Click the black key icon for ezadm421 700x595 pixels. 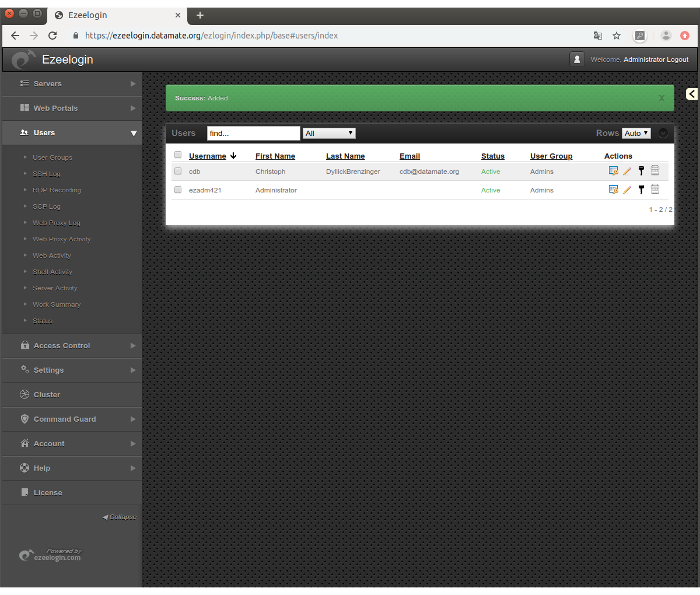[x=641, y=190]
